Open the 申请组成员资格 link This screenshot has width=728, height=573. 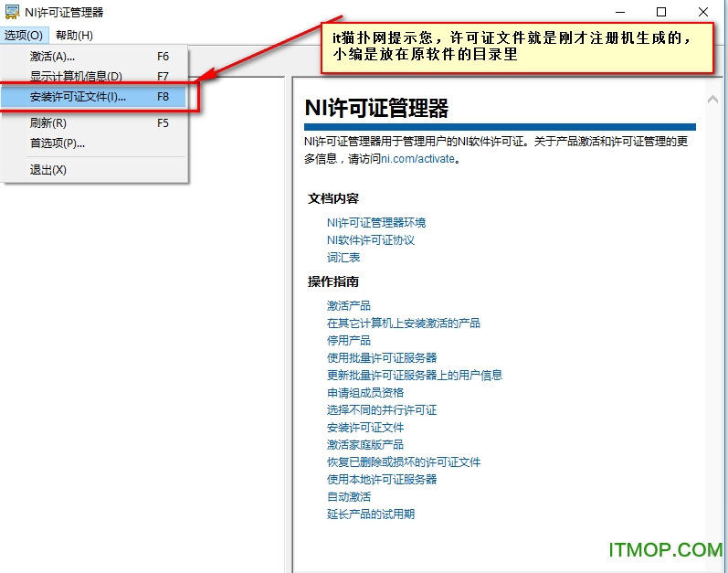coord(365,393)
